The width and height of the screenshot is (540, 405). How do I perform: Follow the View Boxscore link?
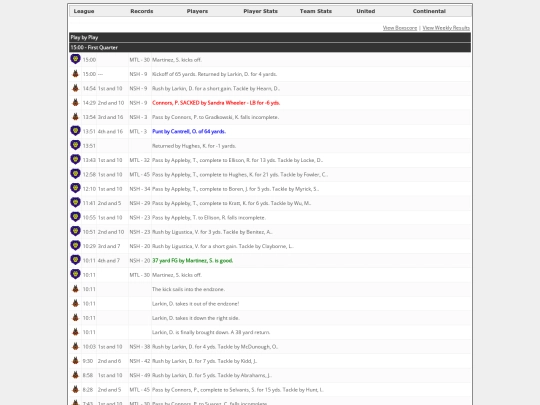click(x=400, y=28)
